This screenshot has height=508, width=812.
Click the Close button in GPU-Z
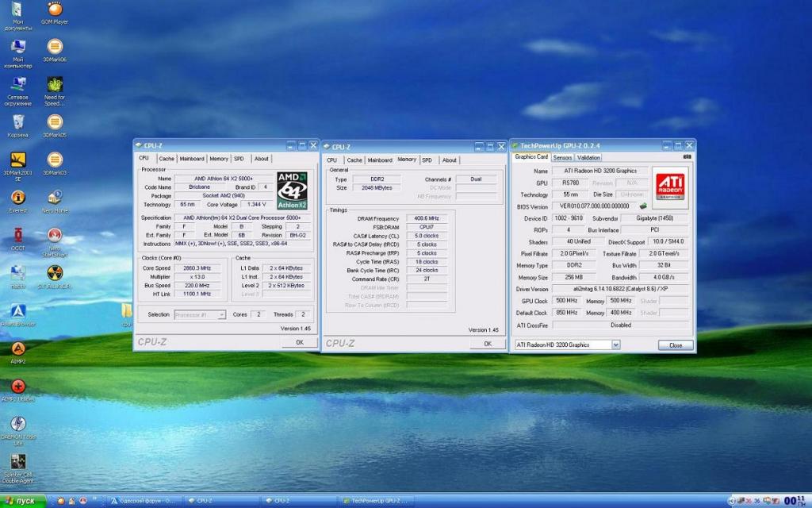(676, 345)
